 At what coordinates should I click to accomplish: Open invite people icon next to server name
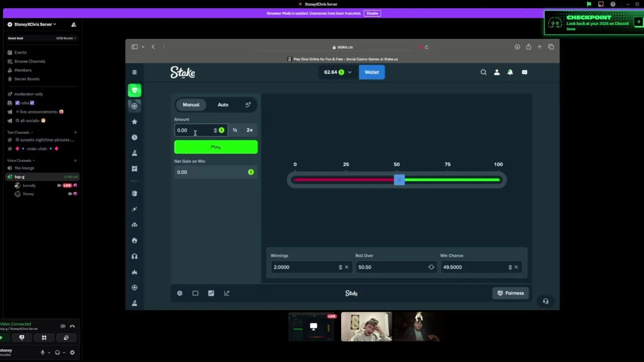point(73,24)
